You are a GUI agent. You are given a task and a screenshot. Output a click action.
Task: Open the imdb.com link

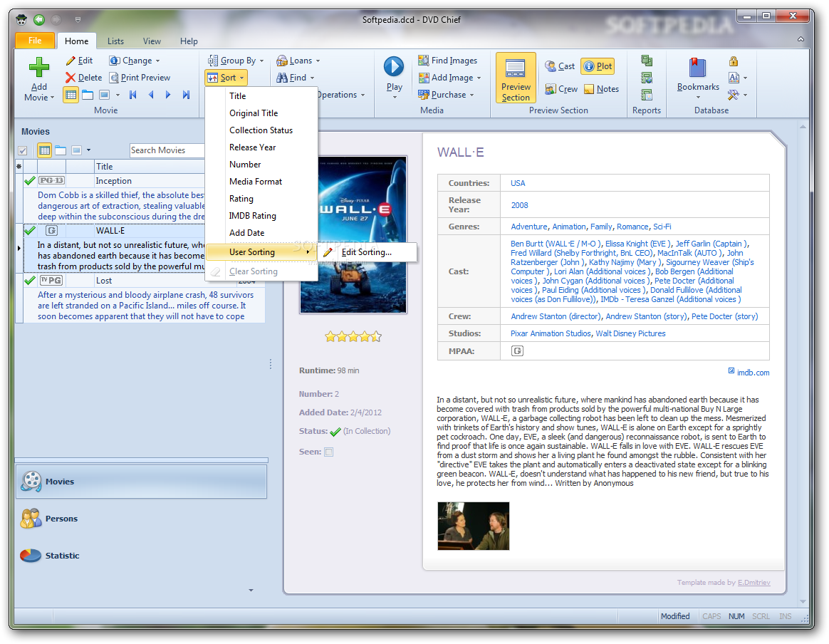[x=753, y=373]
